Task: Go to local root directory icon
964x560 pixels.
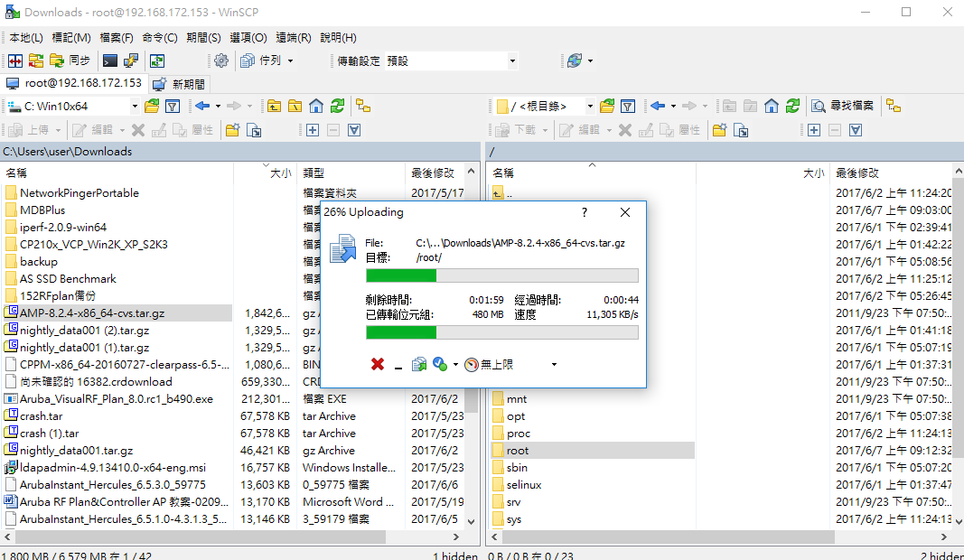Action: coord(295,107)
